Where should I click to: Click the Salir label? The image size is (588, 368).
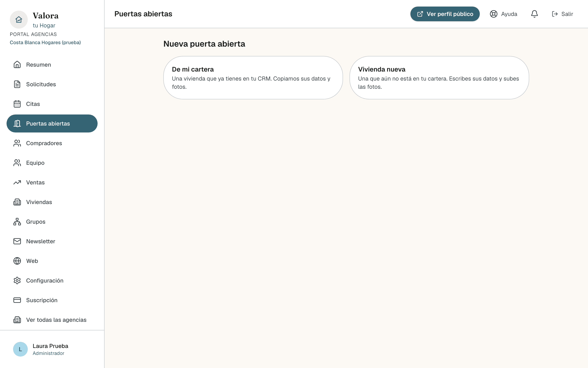567,14
